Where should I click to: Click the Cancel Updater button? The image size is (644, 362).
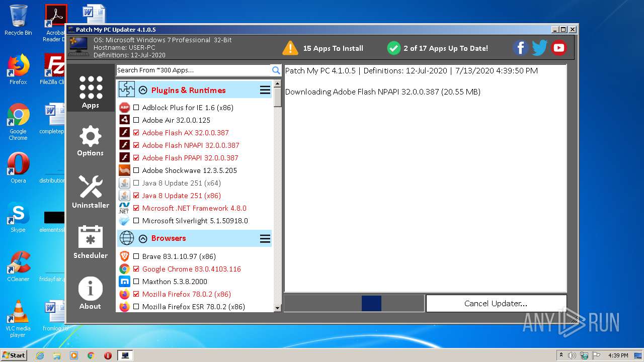pyautogui.click(x=496, y=303)
